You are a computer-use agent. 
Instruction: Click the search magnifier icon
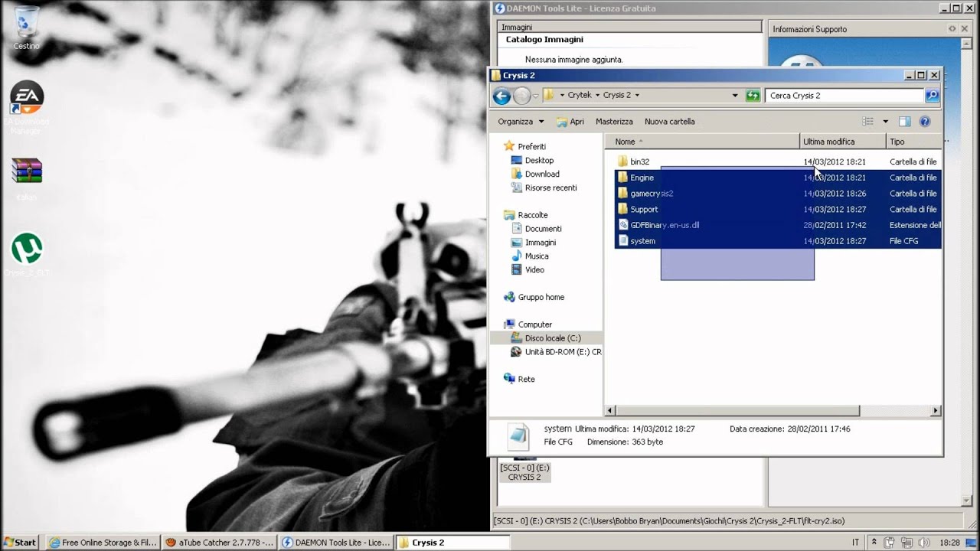pos(932,96)
